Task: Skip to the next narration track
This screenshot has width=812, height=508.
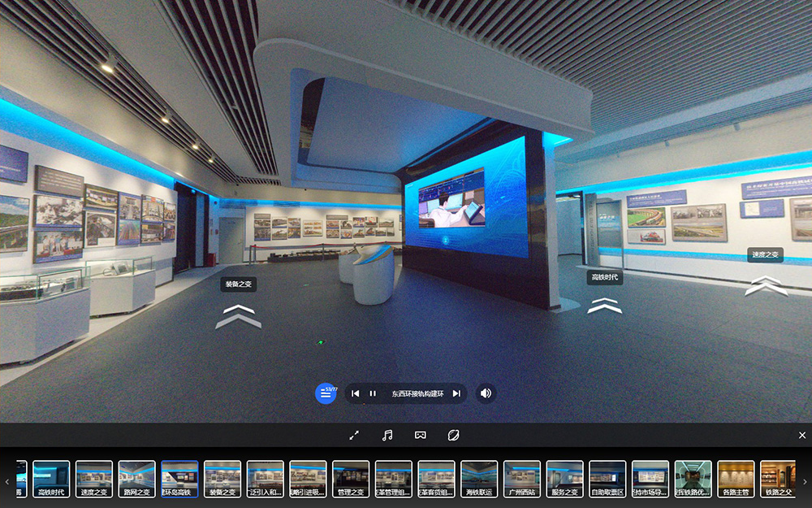Action: (x=456, y=393)
